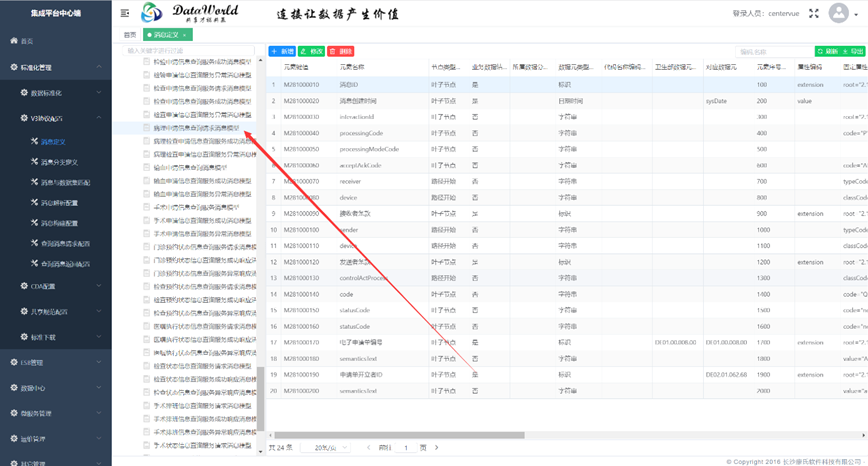Image resolution: width=868 pixels, height=466 pixels.
Task: Expand the 标准下载 submenu chevron
Action: click(99, 336)
